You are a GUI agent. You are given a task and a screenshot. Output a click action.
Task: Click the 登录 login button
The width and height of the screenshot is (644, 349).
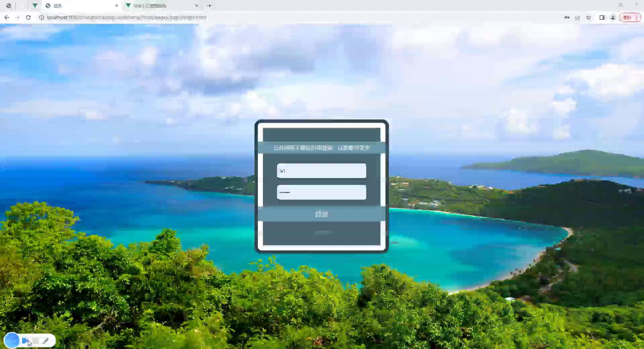(x=321, y=214)
